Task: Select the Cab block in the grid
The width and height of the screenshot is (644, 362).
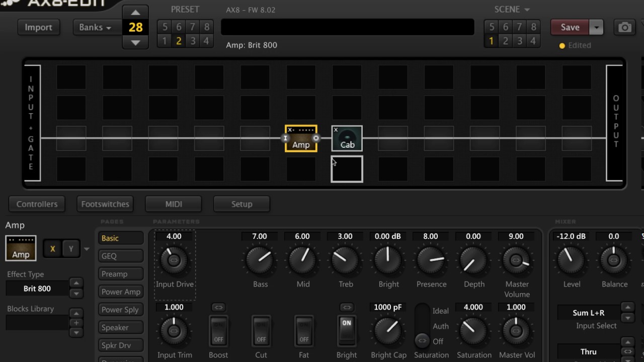Action: pyautogui.click(x=347, y=138)
